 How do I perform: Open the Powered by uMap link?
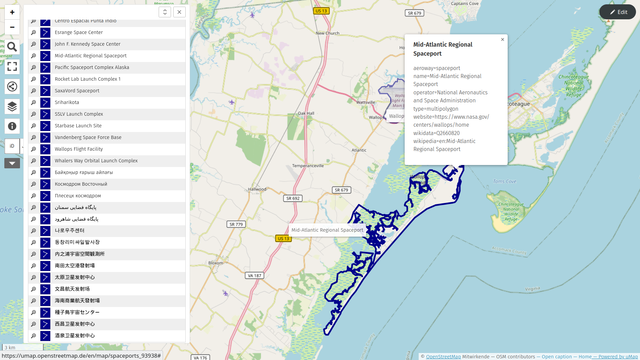(618, 357)
